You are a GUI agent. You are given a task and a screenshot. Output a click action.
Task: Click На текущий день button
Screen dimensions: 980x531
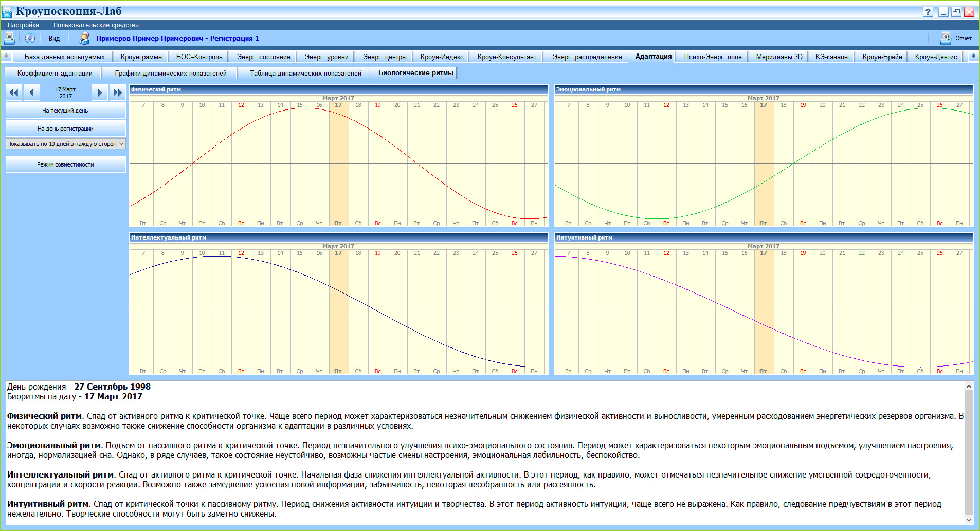65,111
